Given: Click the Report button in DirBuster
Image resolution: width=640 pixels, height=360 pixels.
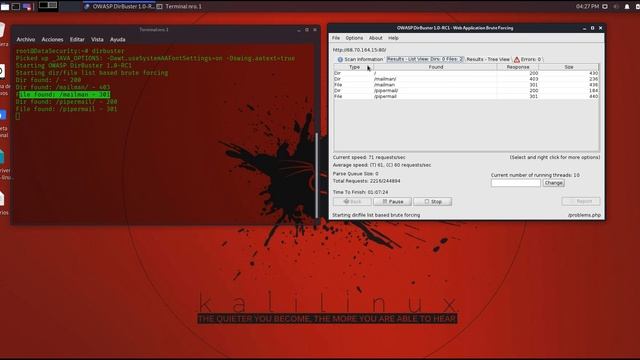Looking at the screenshot, I should tap(581, 201).
